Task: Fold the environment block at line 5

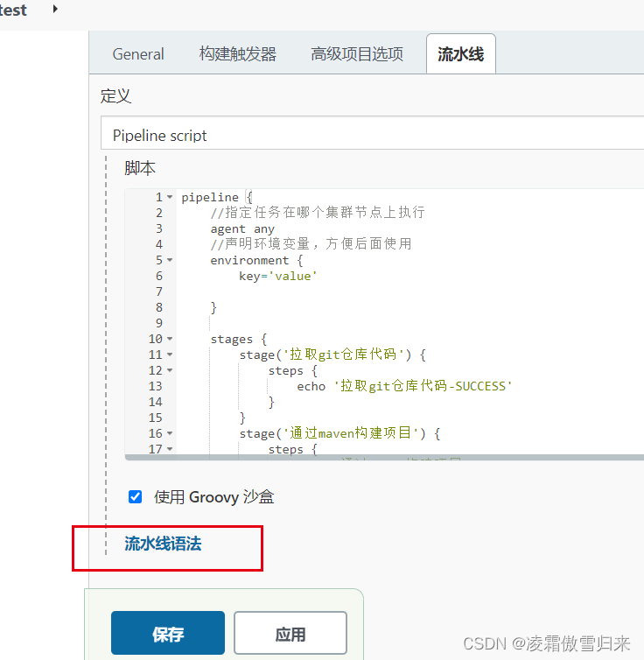Action: point(170,261)
